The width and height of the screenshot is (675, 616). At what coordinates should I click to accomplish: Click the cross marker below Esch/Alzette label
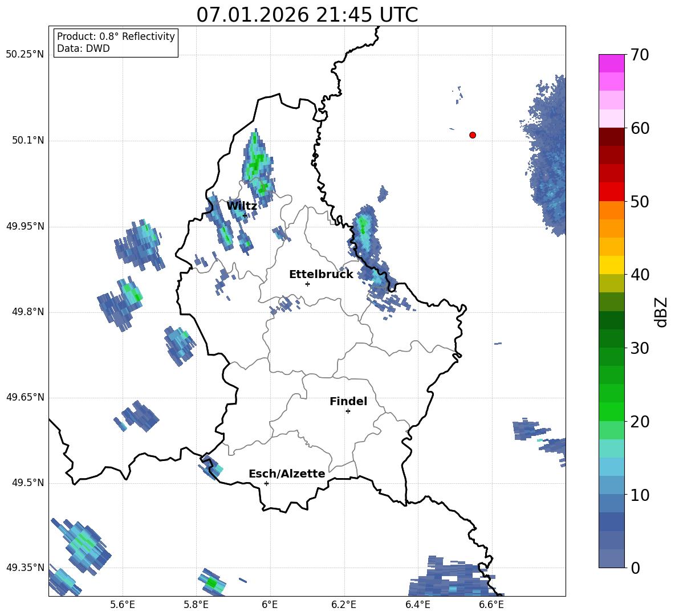click(266, 483)
